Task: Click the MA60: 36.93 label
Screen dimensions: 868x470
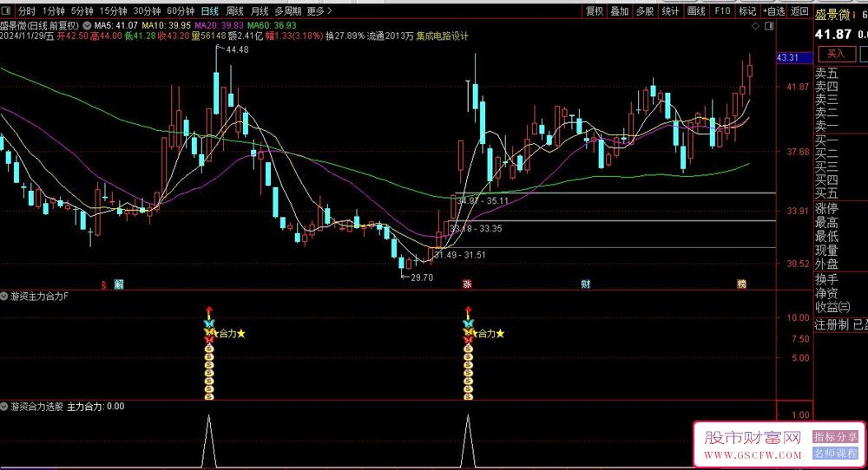Action: tap(272, 25)
